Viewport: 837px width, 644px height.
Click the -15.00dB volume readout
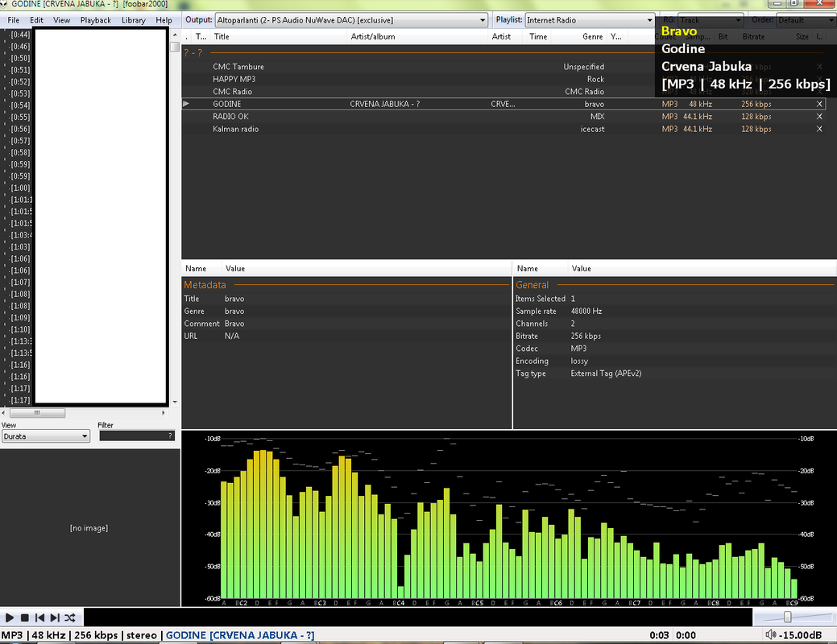pos(800,635)
